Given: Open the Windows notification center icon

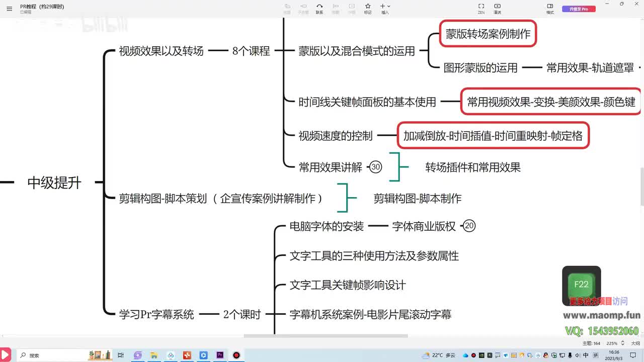Looking at the screenshot, I should click(x=633, y=355).
